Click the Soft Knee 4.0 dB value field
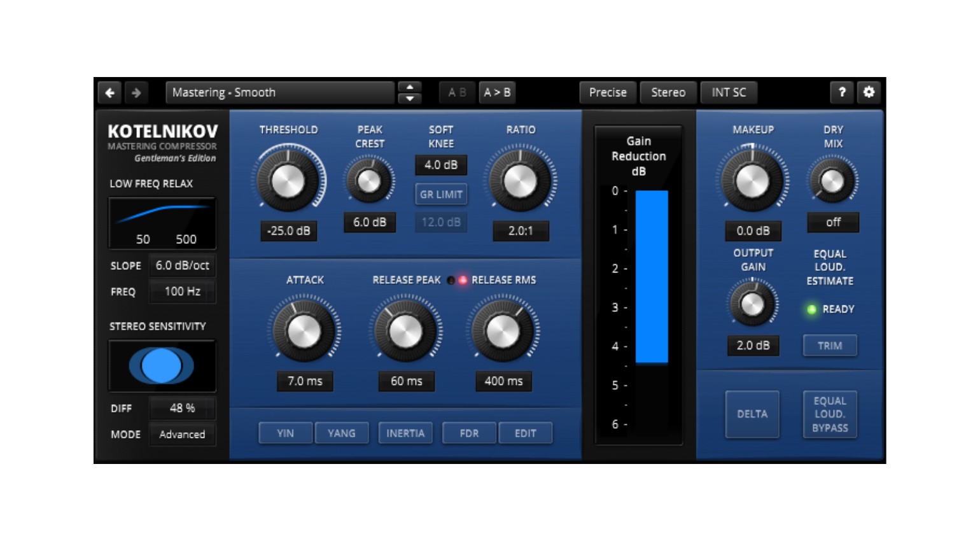Screen dimensions: 980x541 441,165
